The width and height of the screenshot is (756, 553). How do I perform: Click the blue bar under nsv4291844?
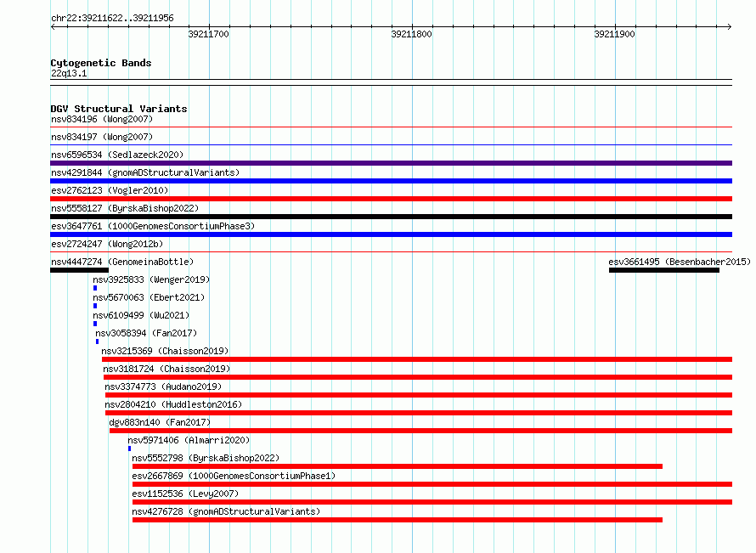point(391,181)
